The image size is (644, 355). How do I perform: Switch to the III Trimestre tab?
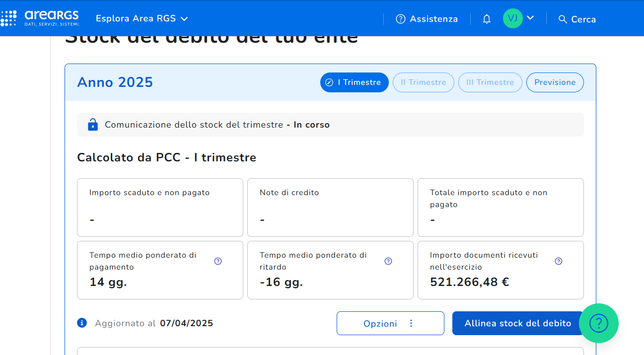[x=490, y=82]
